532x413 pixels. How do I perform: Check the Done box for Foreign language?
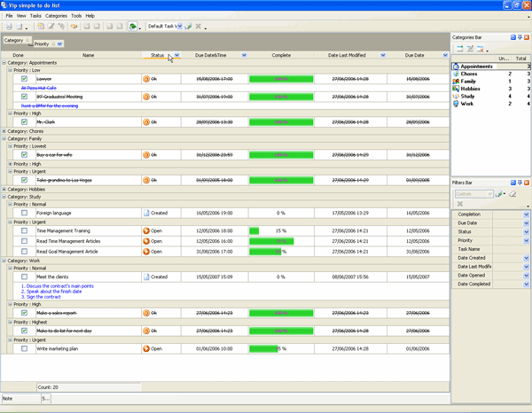point(25,213)
